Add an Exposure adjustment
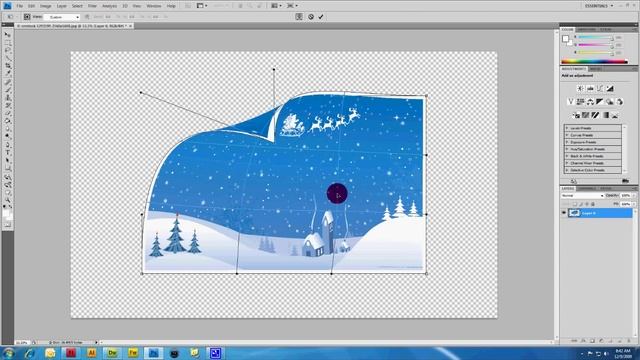640x360 pixels. click(x=610, y=89)
